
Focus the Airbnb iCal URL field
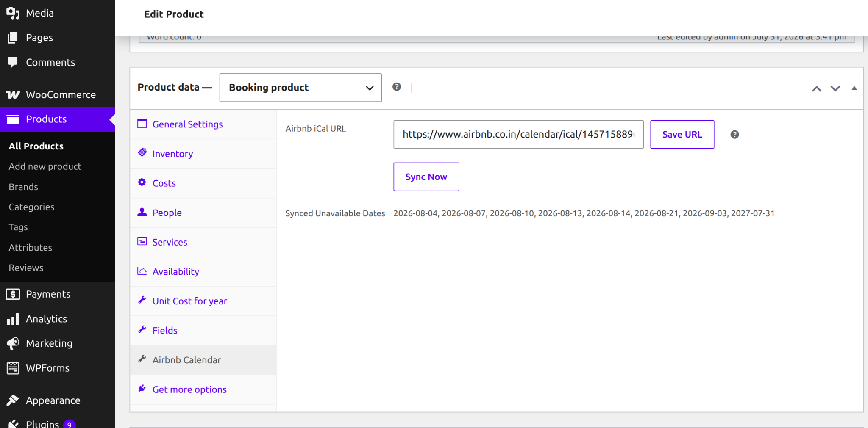pos(518,135)
